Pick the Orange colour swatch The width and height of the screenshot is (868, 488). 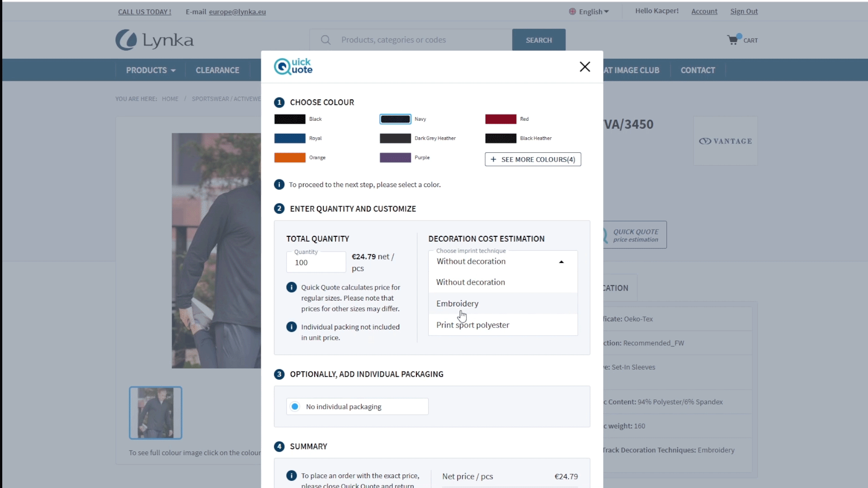tap(290, 158)
